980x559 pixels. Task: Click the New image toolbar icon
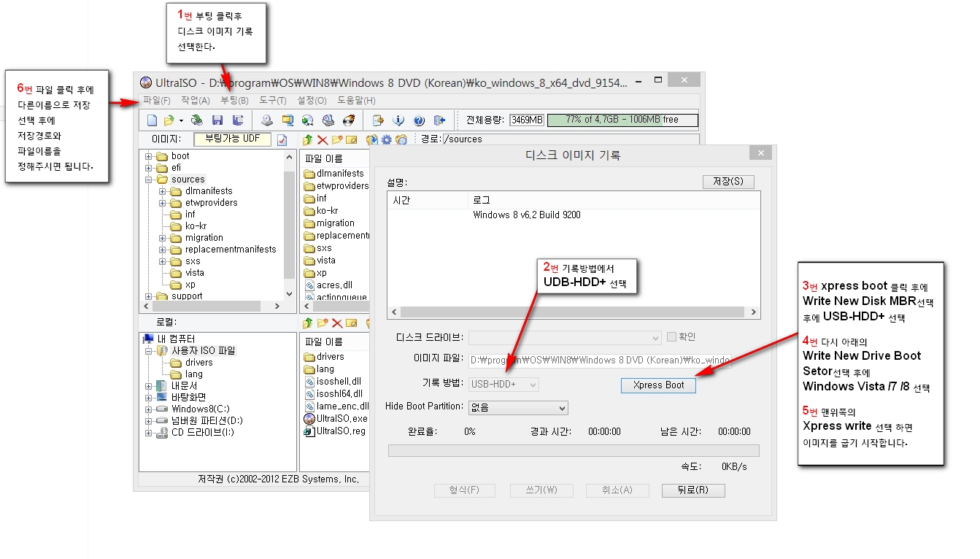pyautogui.click(x=152, y=120)
